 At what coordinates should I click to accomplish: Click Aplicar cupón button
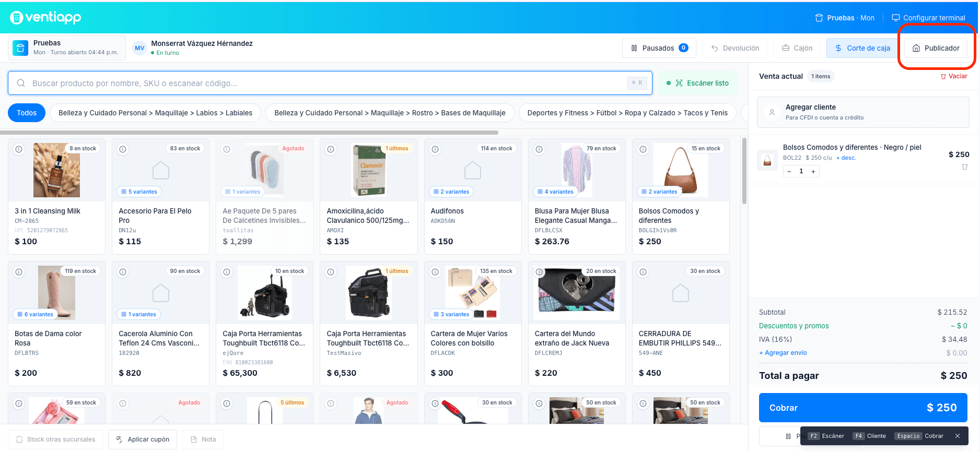[x=143, y=439]
